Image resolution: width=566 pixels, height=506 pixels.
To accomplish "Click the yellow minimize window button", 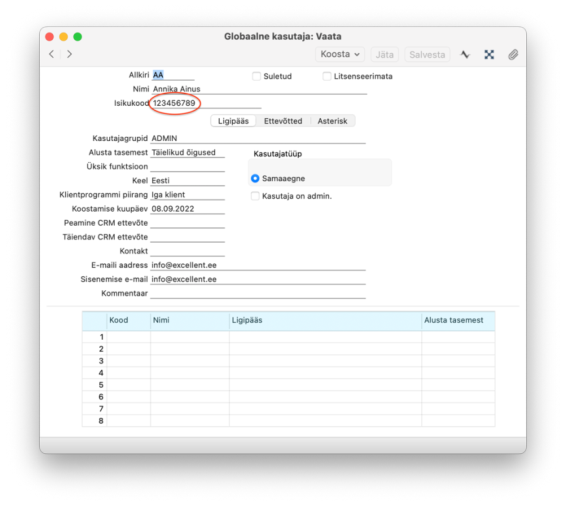I will pyautogui.click(x=64, y=37).
